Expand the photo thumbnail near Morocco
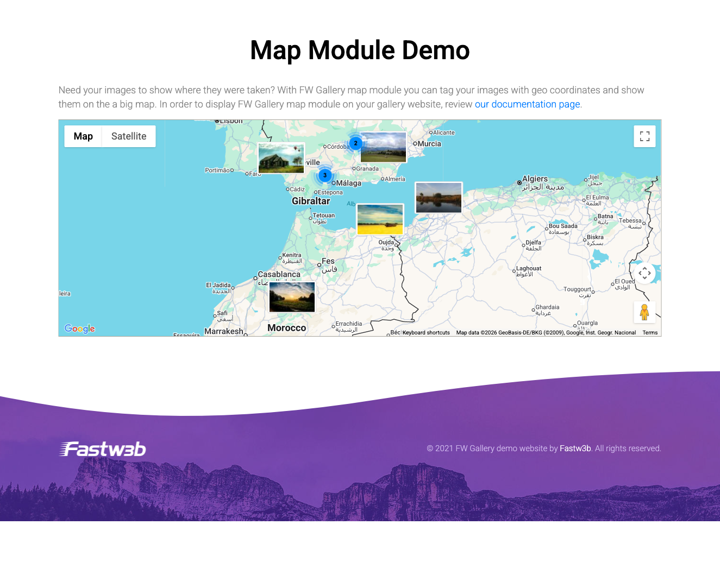This screenshot has width=720, height=588. 292,296
